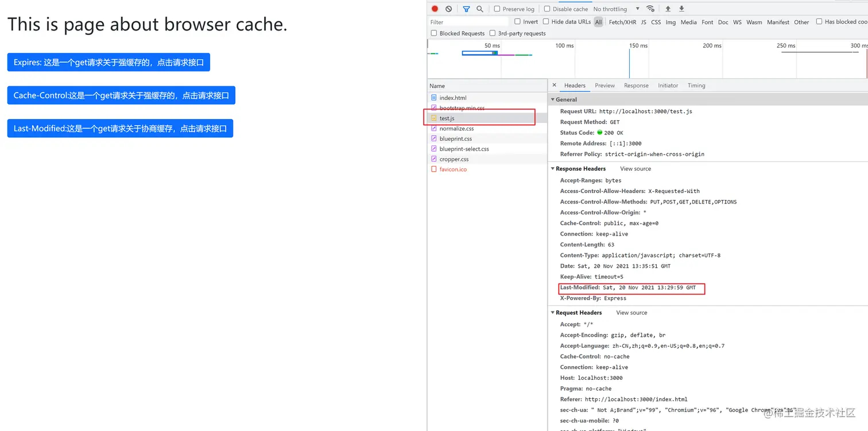Viewport: 868px width, 431px height.
Task: Close the request details pane
Action: click(x=554, y=85)
